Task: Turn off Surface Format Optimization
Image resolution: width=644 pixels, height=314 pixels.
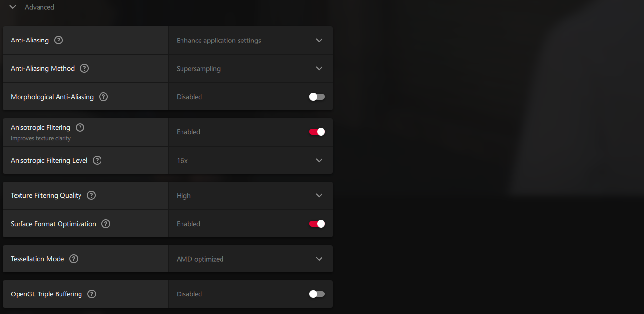Action: click(317, 224)
